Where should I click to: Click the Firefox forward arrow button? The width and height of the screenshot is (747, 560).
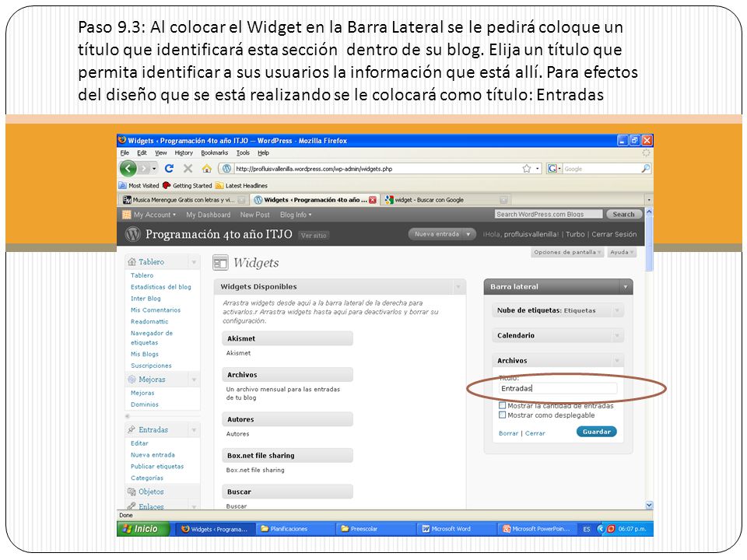point(146,168)
